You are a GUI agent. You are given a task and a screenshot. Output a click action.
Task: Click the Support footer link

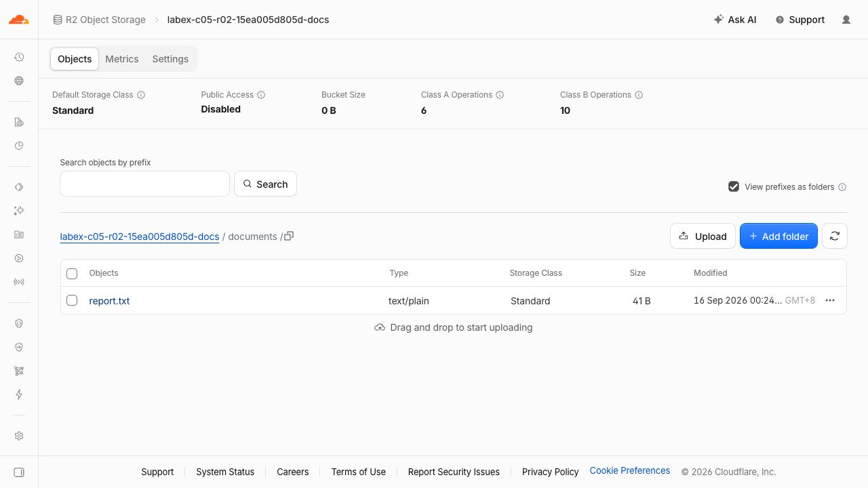click(x=157, y=472)
